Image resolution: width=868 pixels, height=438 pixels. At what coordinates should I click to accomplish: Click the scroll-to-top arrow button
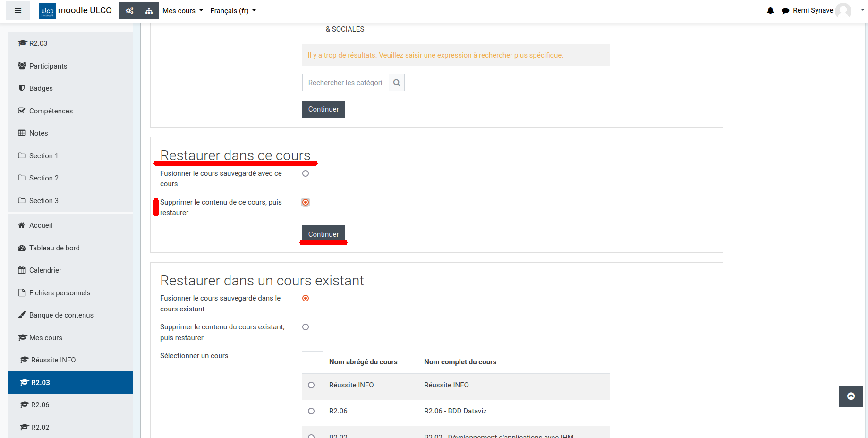(x=851, y=396)
